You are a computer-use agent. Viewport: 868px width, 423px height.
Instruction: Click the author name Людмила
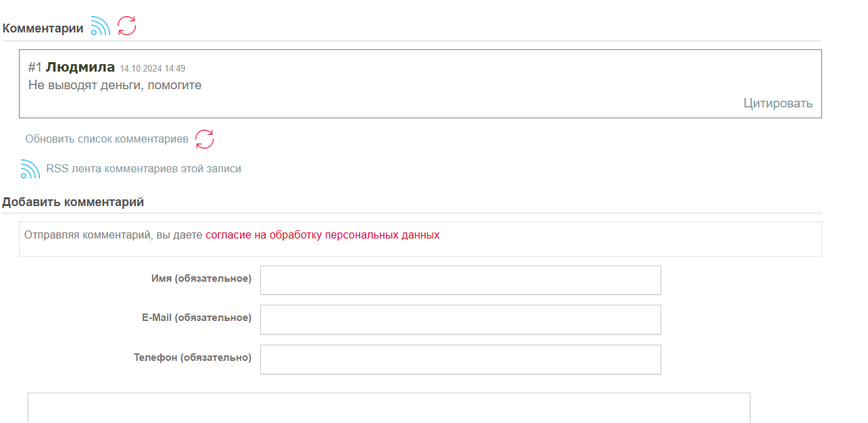coord(80,67)
